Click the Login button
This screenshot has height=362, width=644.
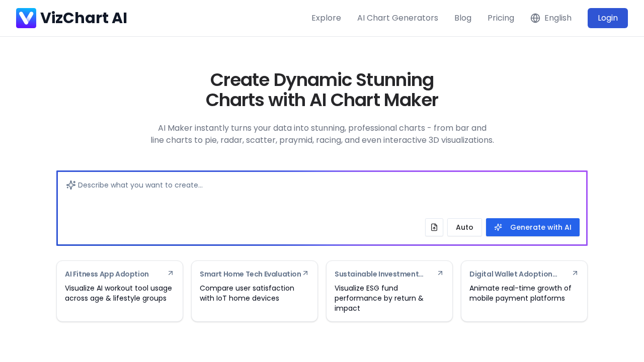pos(607,18)
